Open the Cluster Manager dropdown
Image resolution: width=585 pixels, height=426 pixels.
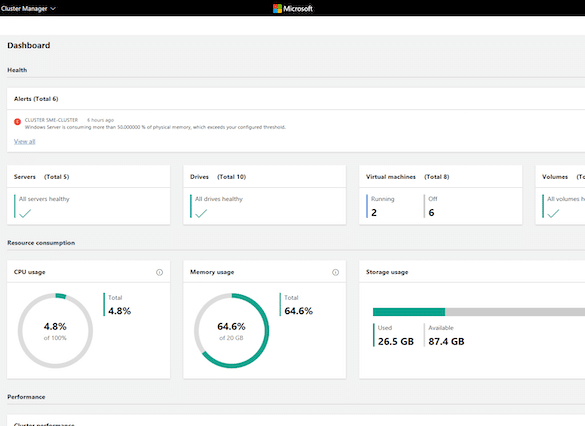click(x=28, y=8)
